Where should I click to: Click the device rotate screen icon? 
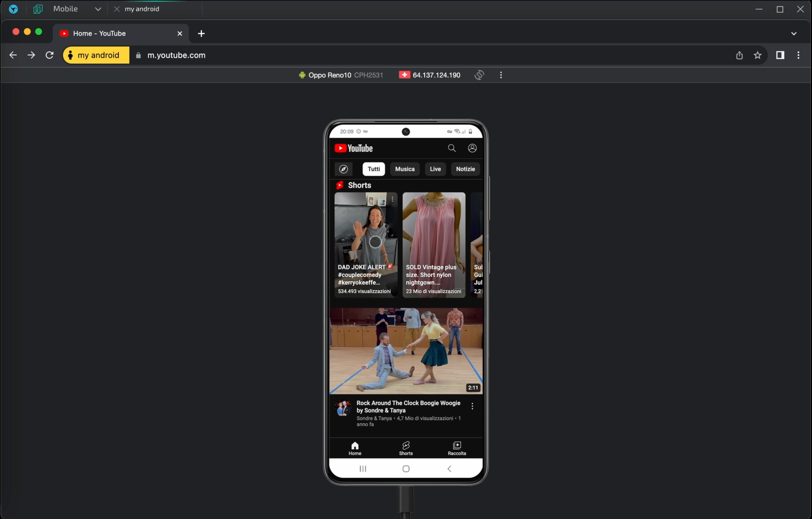click(x=479, y=75)
